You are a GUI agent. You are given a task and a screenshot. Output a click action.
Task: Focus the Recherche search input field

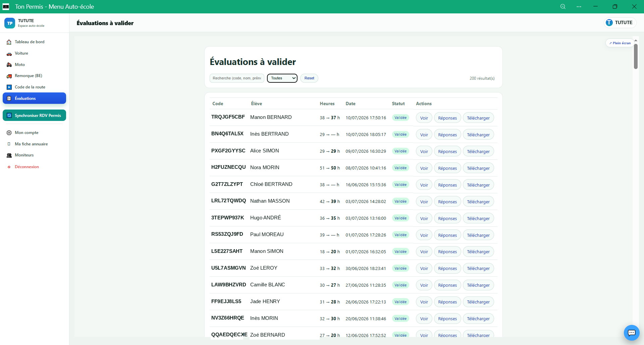tap(237, 78)
